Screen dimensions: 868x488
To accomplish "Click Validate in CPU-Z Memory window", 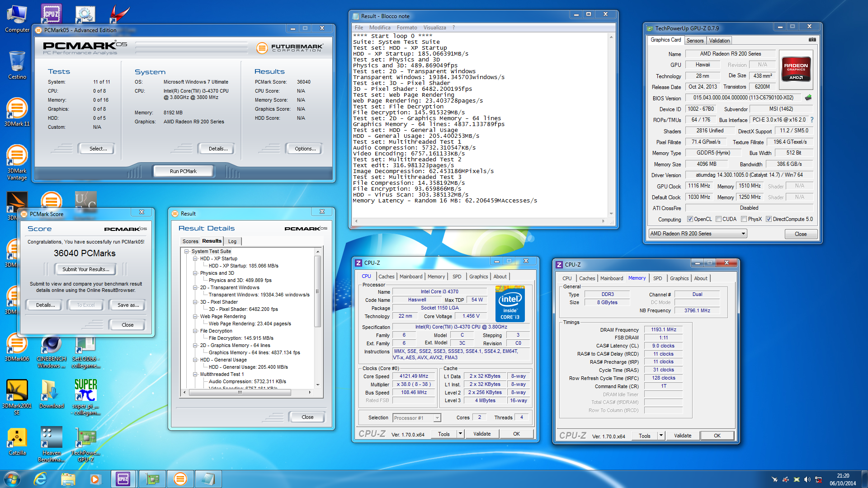I will click(x=682, y=436).
